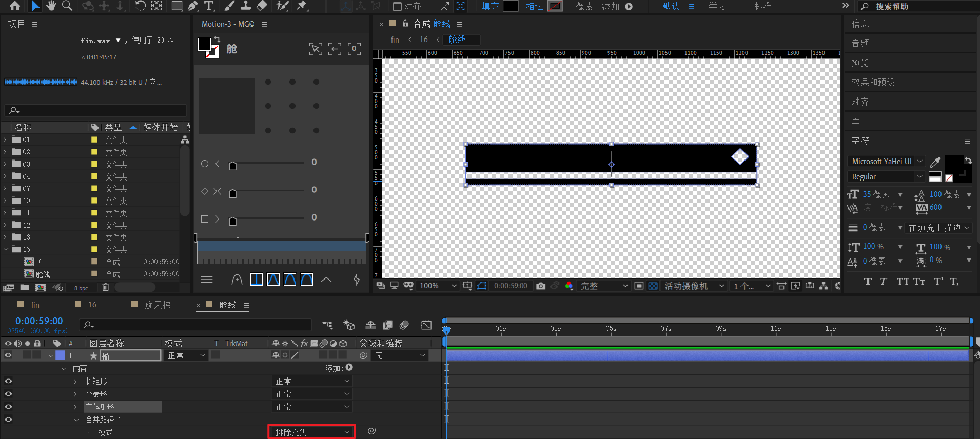Collapse the 16 folder in Project
The image size is (980, 439).
click(6, 249)
